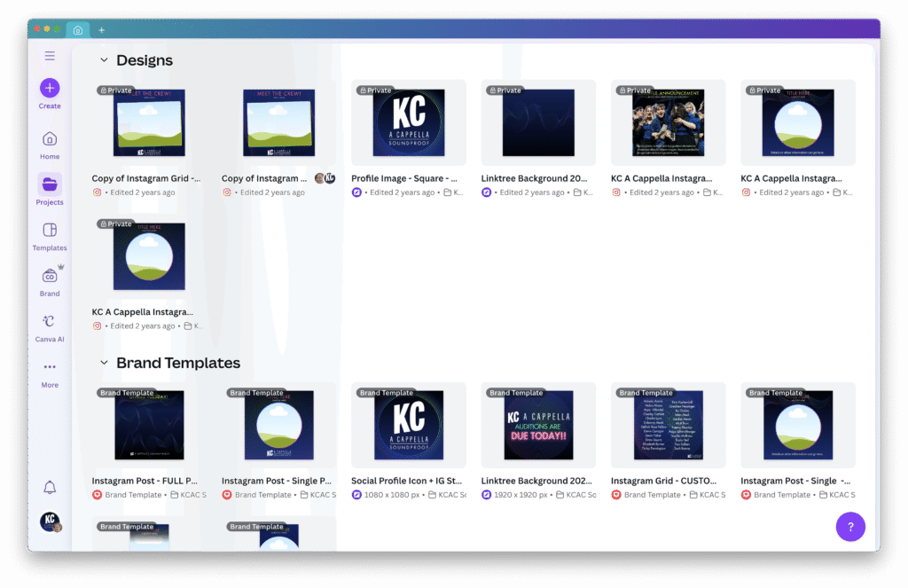This screenshot has width=908, height=588.
Task: Open Profile Image - Square thumbnail
Action: 408,122
